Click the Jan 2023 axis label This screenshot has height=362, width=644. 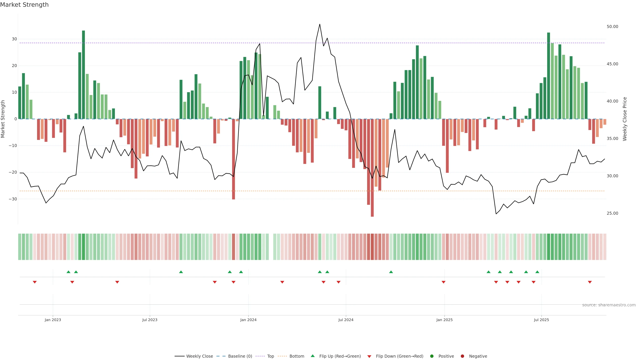click(x=53, y=320)
